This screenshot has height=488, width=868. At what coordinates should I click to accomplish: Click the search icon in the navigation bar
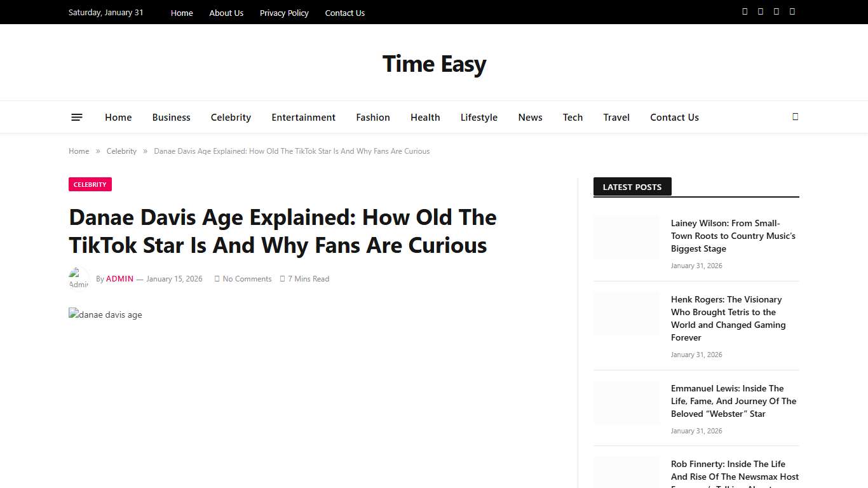click(x=795, y=117)
